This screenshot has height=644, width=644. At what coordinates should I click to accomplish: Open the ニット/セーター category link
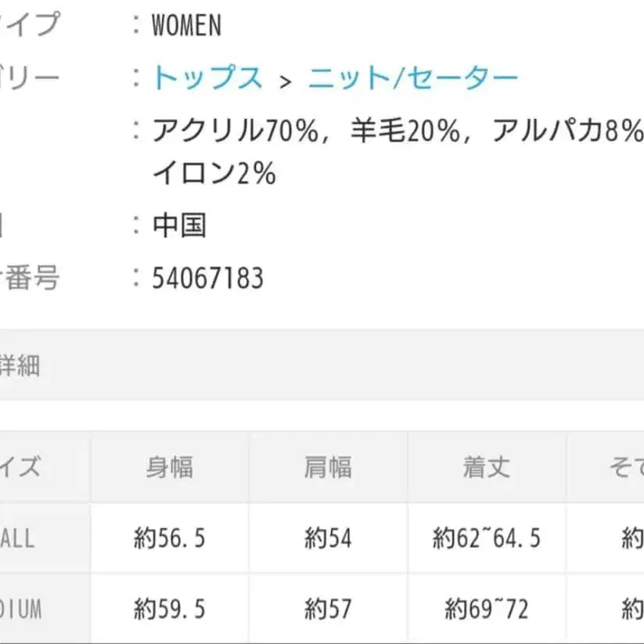pyautogui.click(x=412, y=78)
